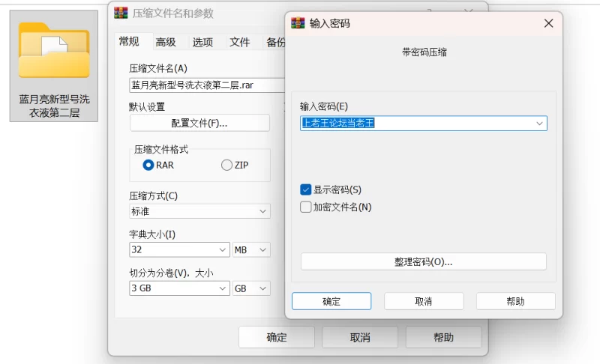Select the 蓝月亮新型号洗衣液第二层 folder icon
This screenshot has width=600, height=364.
click(x=54, y=51)
